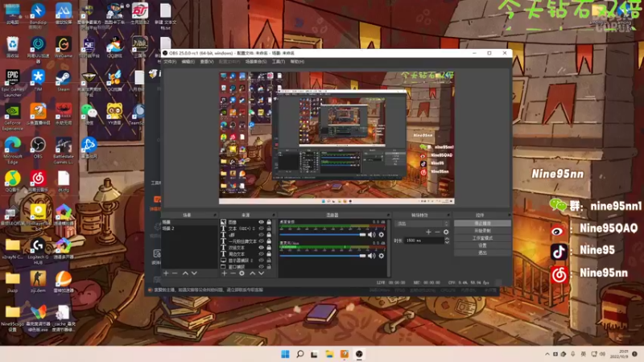644x362 pixels.
Task: Open the Bandizip desktop icon
Action: pos(38,14)
